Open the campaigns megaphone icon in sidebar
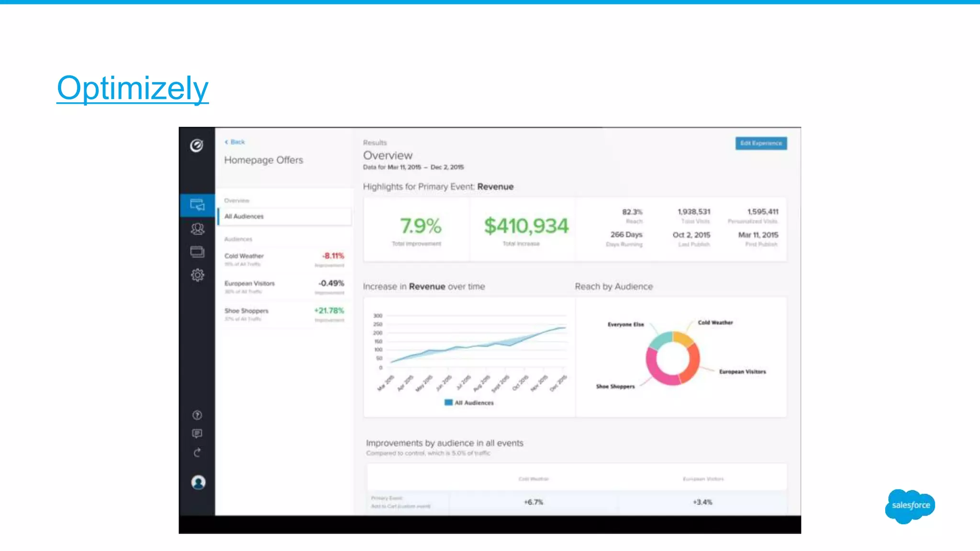The image size is (980, 551). tap(197, 205)
